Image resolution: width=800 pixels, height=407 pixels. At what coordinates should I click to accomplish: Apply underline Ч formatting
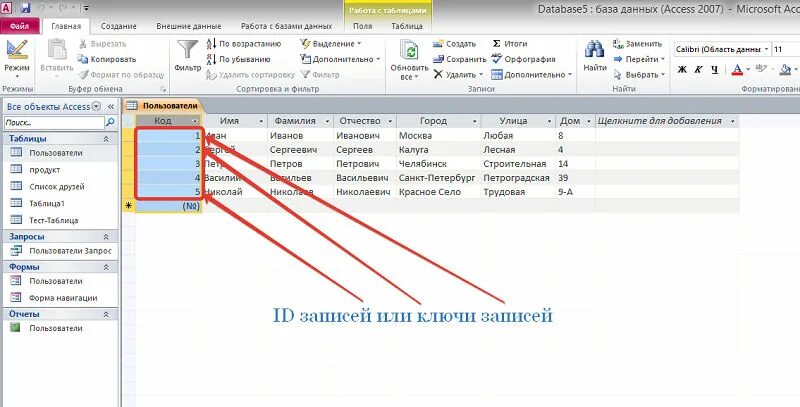[x=714, y=69]
